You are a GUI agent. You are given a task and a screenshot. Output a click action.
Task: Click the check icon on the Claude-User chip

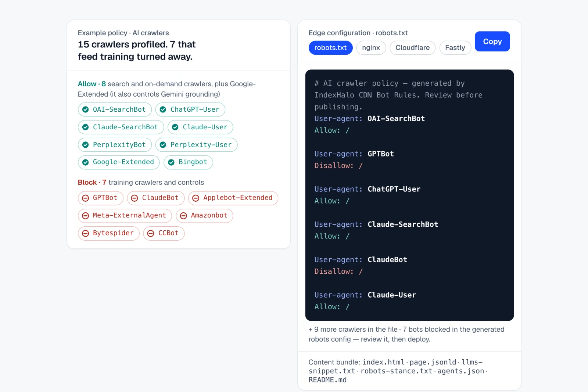pyautogui.click(x=175, y=127)
